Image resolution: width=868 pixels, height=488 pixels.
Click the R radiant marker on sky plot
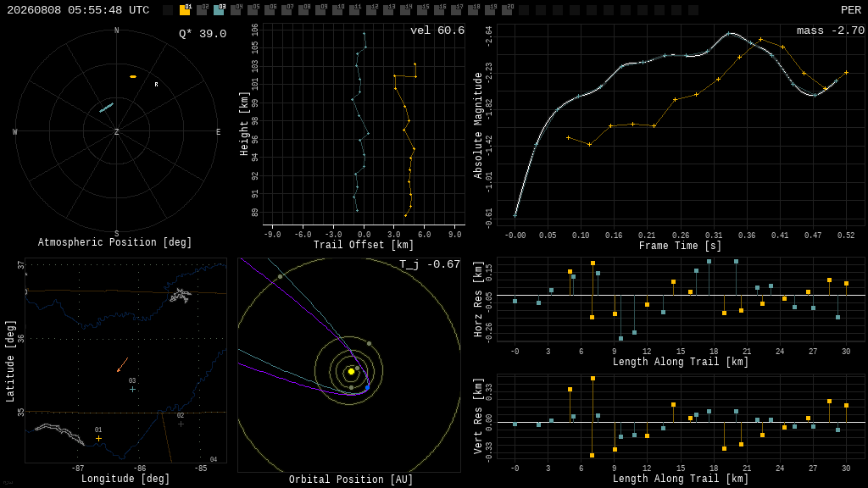coord(156,85)
